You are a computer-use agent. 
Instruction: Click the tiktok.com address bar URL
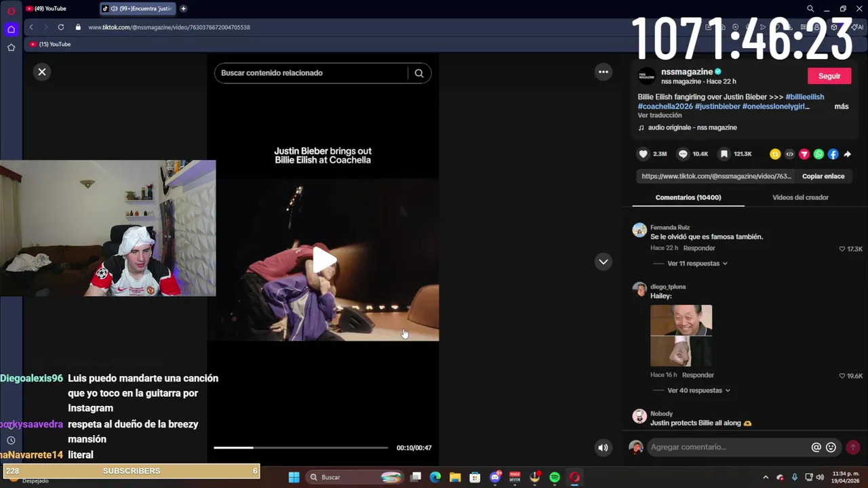[169, 27]
